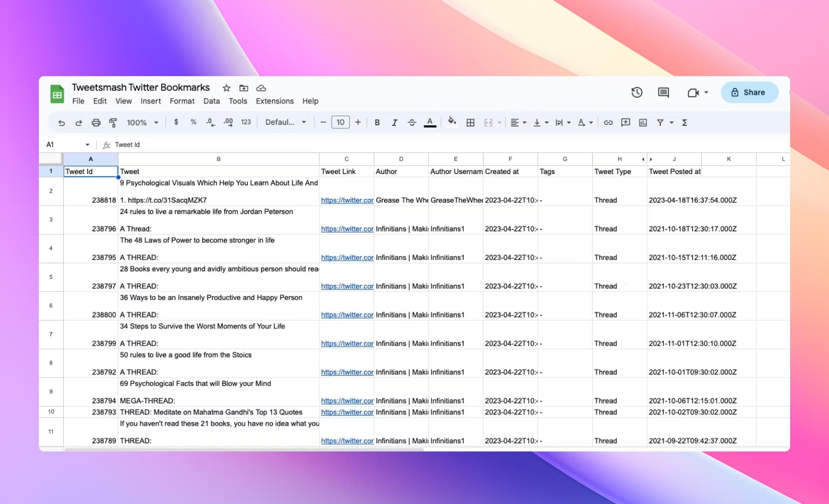Expand merge cells dropdown arrow
This screenshot has height=504, width=829.
tap(499, 123)
